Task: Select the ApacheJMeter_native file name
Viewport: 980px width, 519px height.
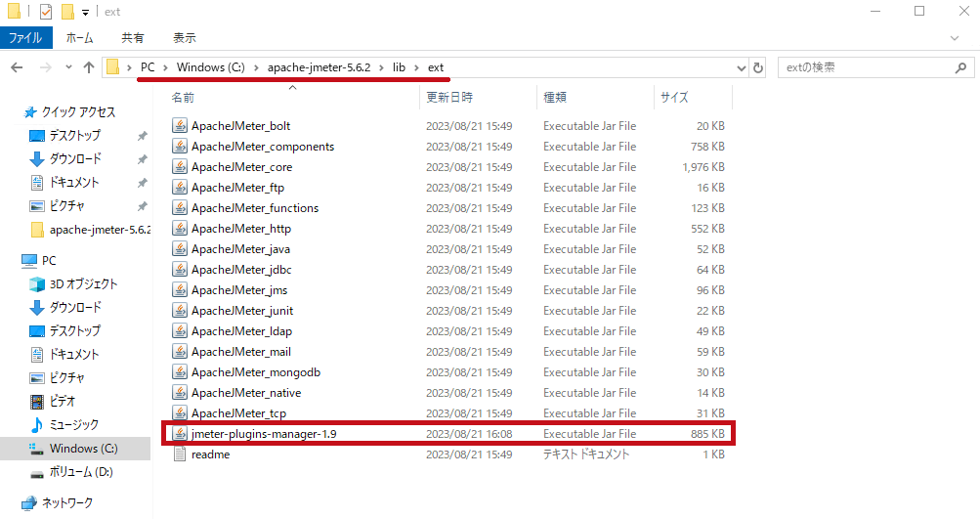Action: pos(246,393)
